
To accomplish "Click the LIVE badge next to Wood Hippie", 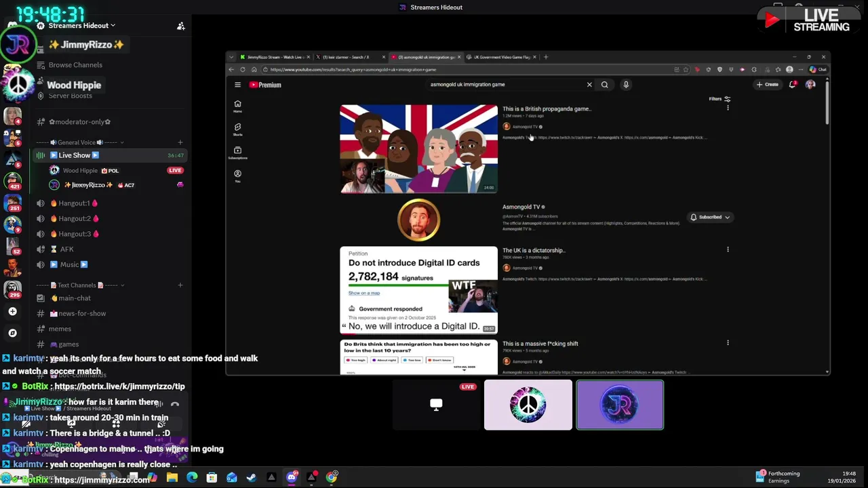I will [175, 170].
